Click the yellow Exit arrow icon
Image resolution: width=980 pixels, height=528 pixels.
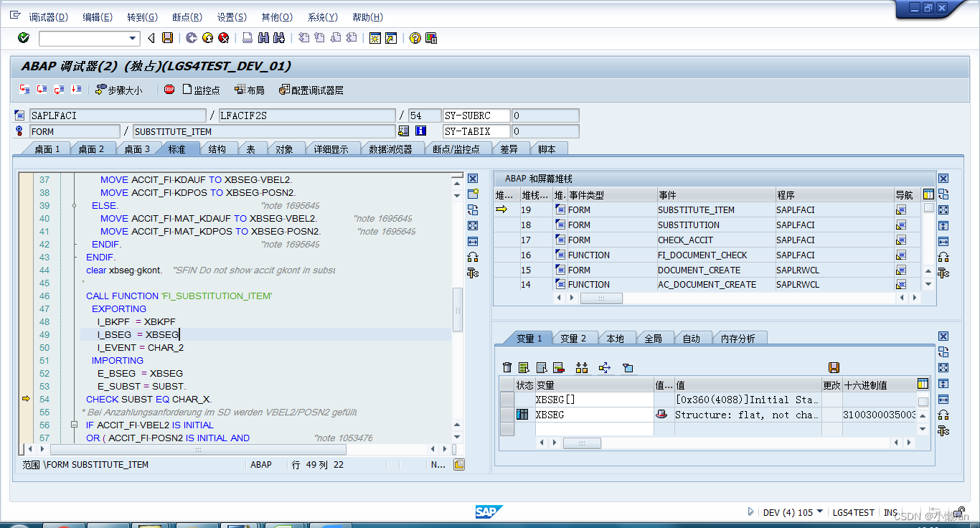pyautogui.click(x=207, y=38)
